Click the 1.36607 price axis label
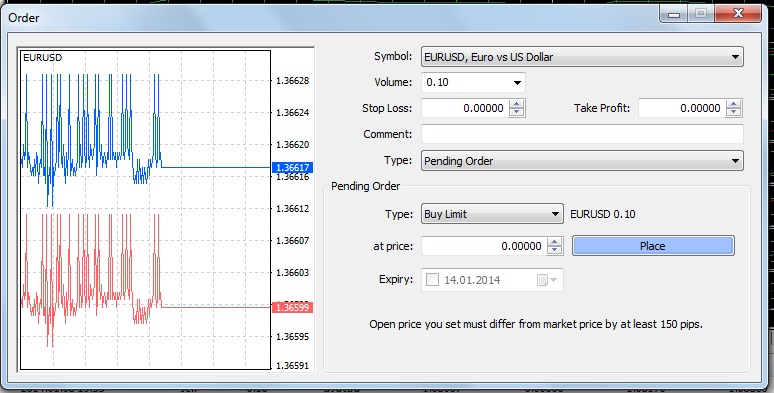 [293, 240]
